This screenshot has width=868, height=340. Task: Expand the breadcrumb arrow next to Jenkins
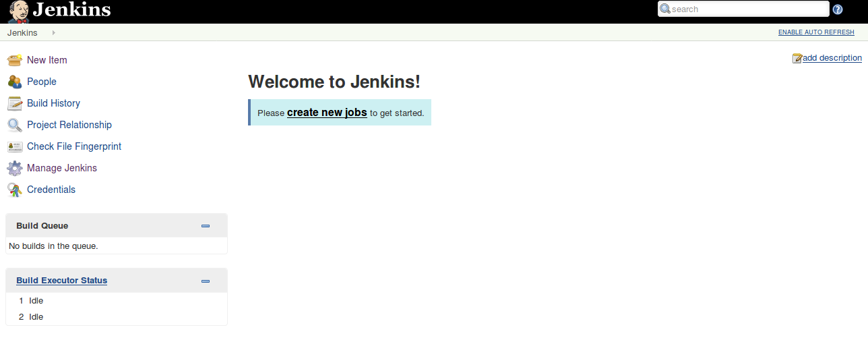[53, 32]
